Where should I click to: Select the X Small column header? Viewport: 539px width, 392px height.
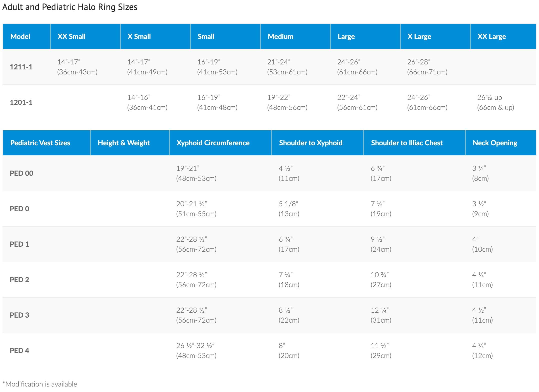[139, 36]
